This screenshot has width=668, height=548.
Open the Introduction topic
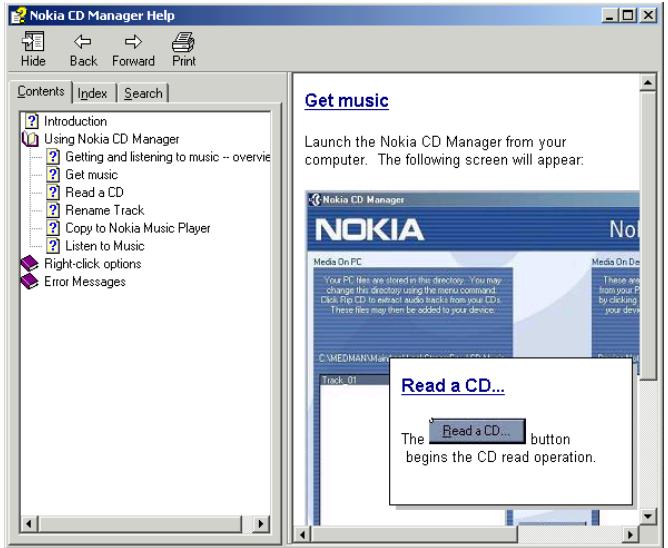75,121
